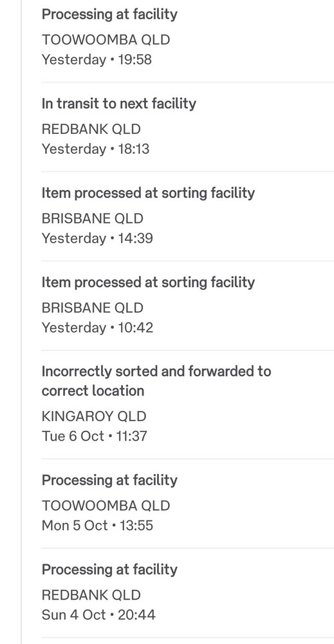
Task: Open Processing at facility entry above Sun 4 Oct
Action: click(109, 570)
